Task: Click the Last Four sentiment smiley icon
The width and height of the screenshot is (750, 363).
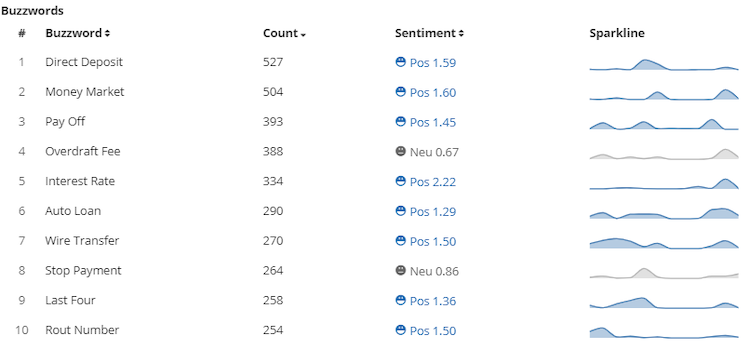Action: (x=401, y=300)
